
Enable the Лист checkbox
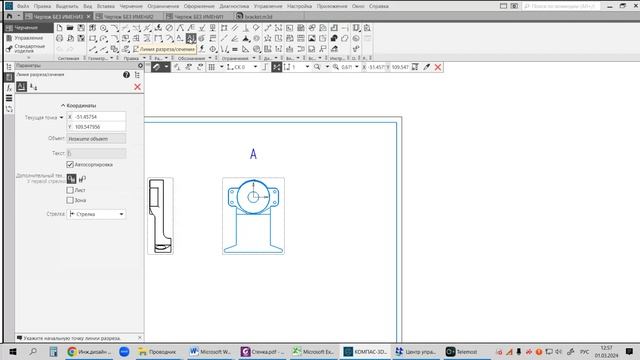pos(70,190)
